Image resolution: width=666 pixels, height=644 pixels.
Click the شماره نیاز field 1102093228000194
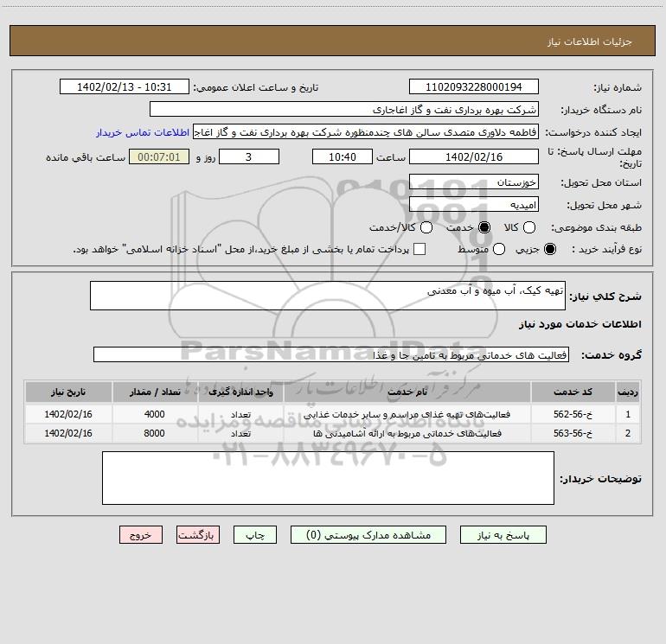pos(474,86)
